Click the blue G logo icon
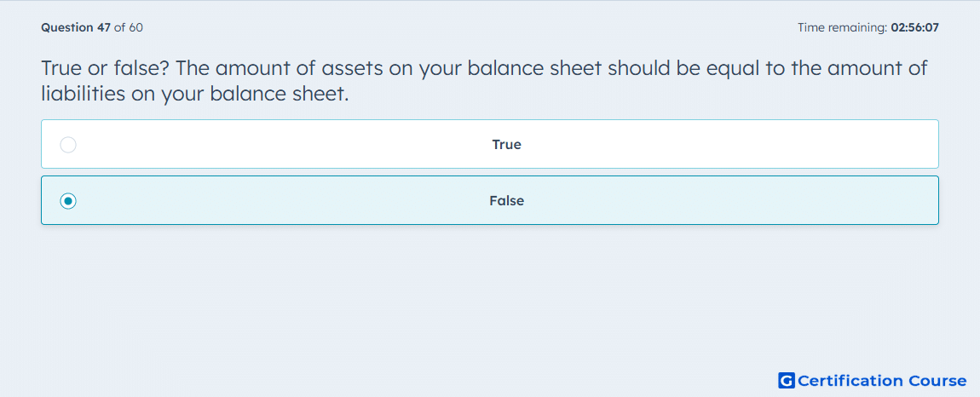The image size is (980, 397). (787, 381)
